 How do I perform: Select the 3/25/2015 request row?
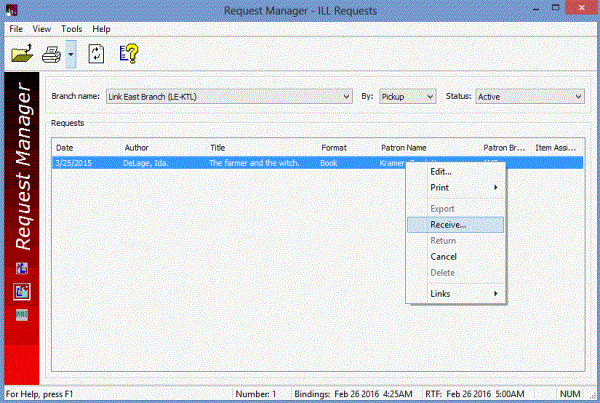pos(200,162)
